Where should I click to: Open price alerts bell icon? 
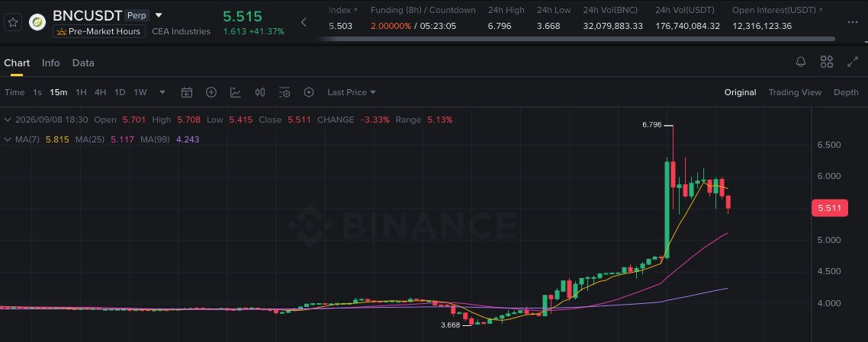coord(800,62)
